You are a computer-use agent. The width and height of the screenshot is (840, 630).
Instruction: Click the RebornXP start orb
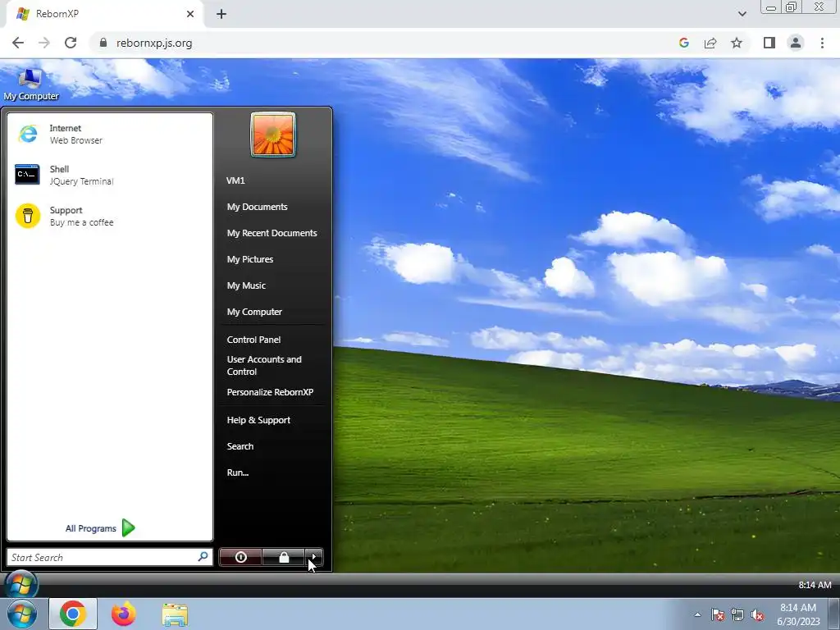[x=21, y=584]
